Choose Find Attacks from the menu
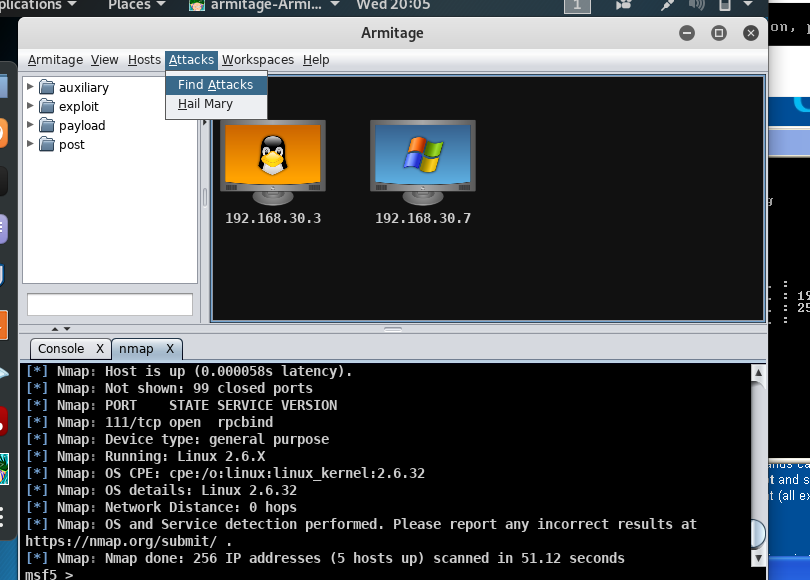 coord(216,85)
